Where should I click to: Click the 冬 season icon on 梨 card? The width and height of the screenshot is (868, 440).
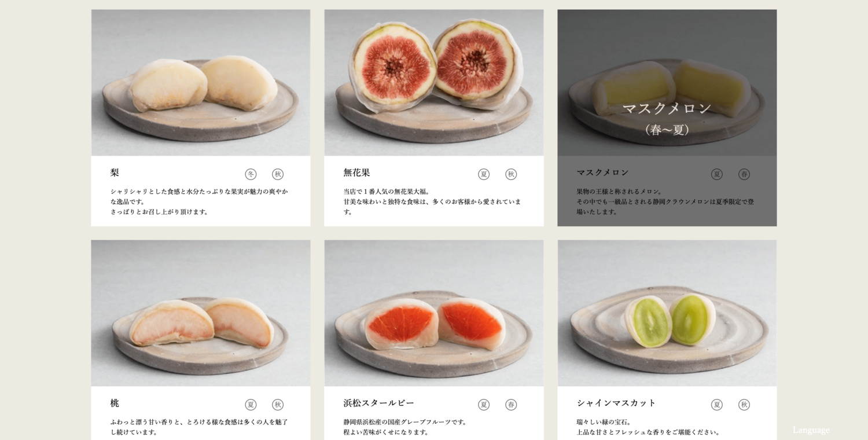(251, 174)
